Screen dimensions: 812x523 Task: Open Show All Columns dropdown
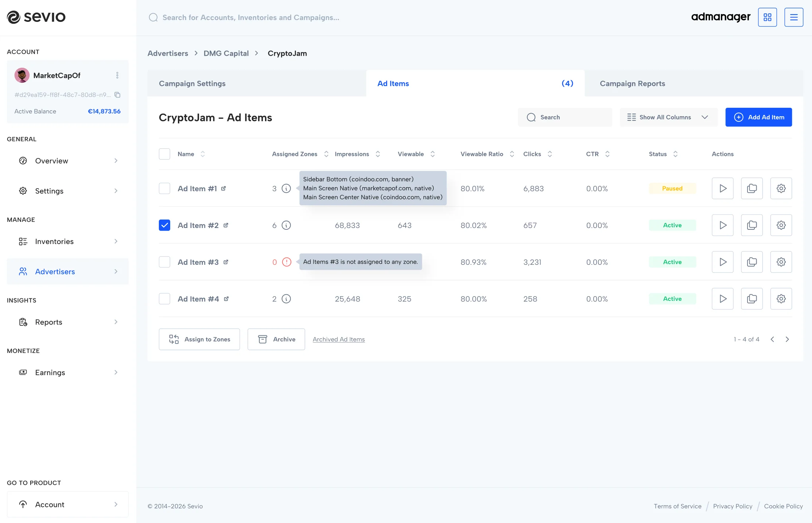click(668, 117)
